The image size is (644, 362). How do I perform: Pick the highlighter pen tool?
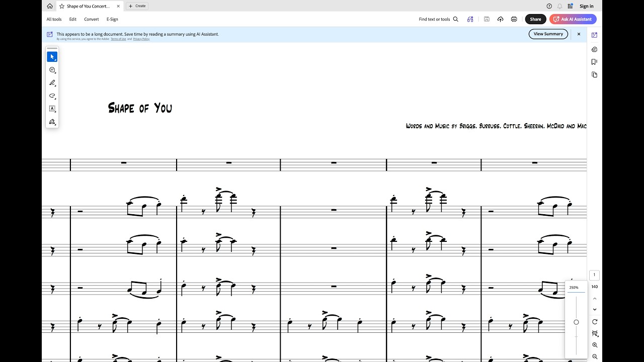(52, 83)
